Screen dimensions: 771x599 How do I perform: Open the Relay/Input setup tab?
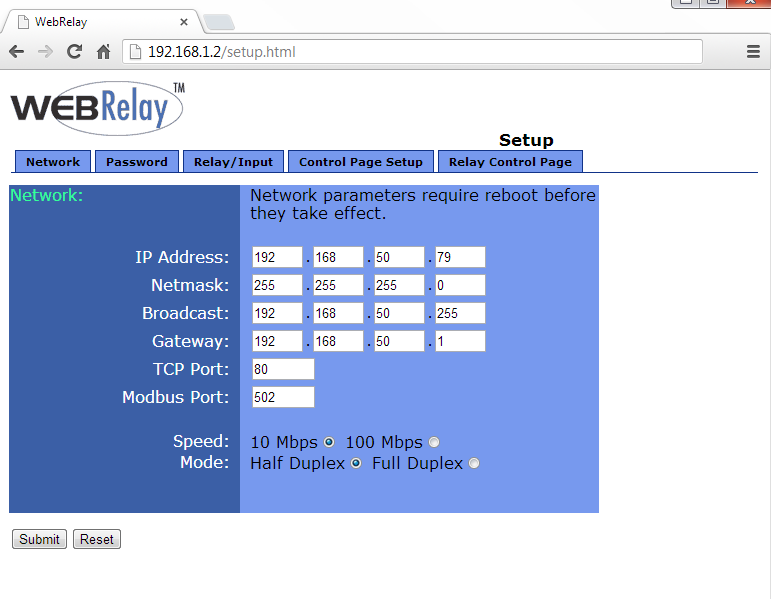click(x=233, y=162)
